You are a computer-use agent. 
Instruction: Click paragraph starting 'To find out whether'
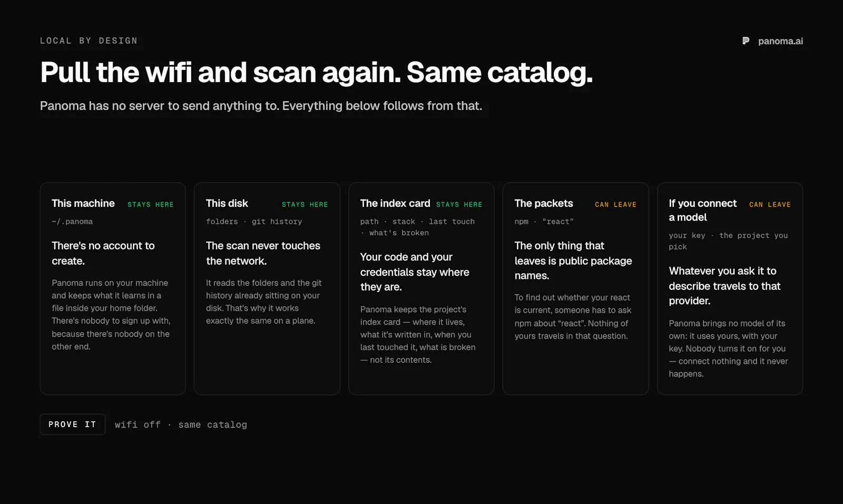(573, 317)
